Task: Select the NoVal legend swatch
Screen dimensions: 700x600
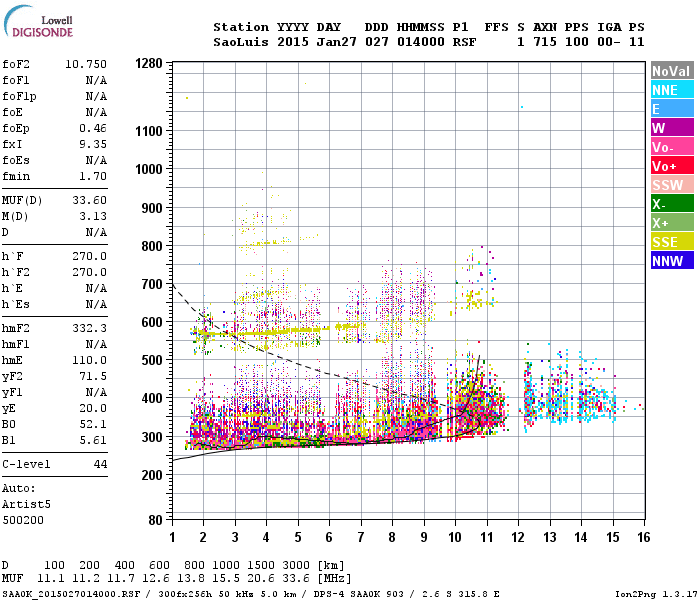Action: (x=672, y=71)
